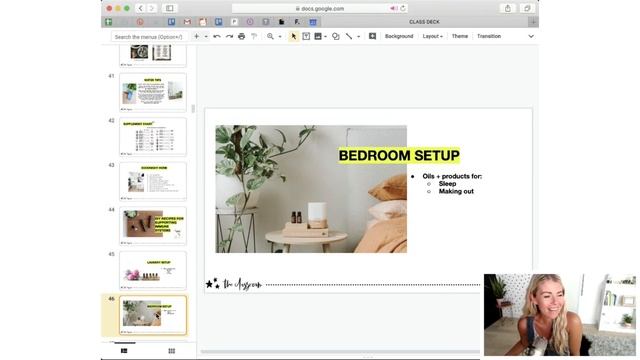Open the insert image dropdown arrow
Viewport: 640px width, 360px height.
coord(325,36)
